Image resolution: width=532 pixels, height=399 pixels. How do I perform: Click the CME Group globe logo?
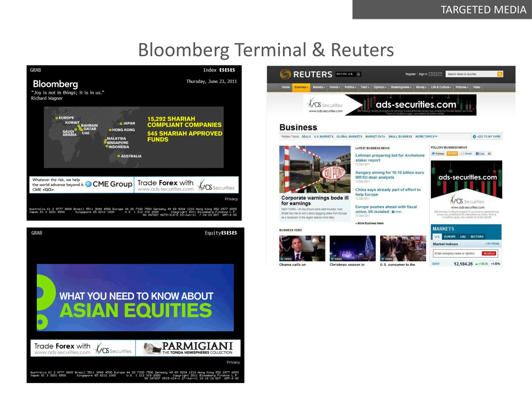89,184
